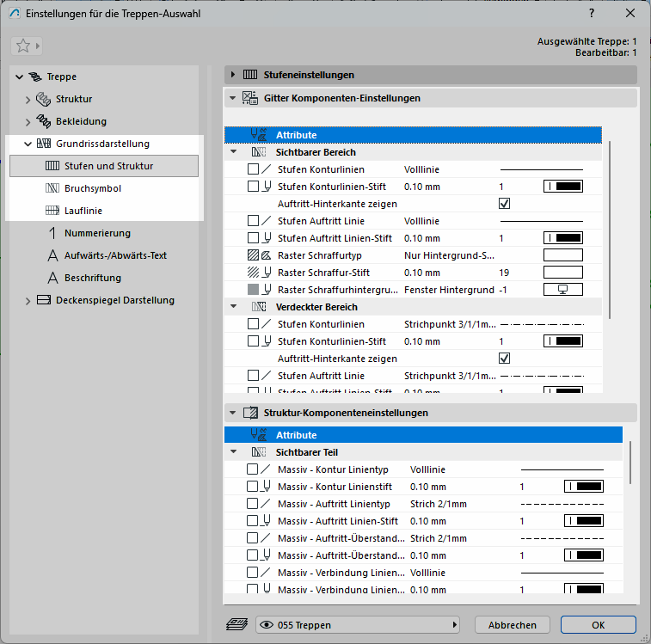Enable Stufen Konturlinien checkbox in Sichtbarer Bereich
651x644 pixels.
click(x=253, y=170)
